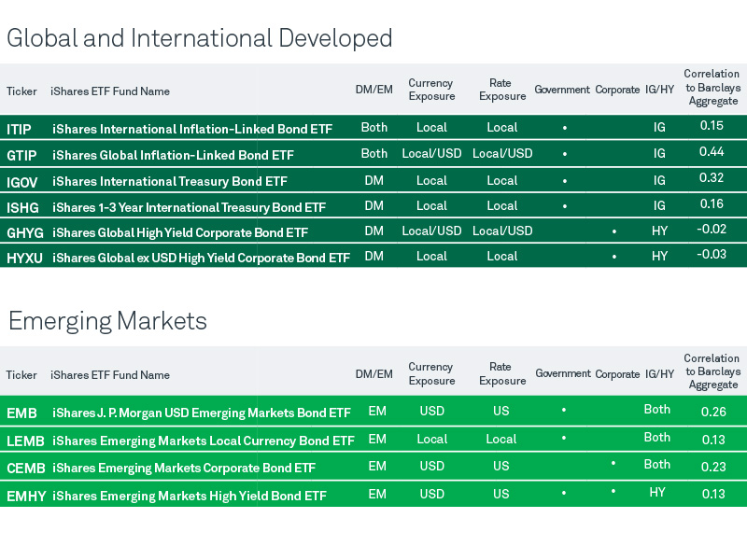Open iShares 1-3 Year International Treasury Bond ETF
The image size is (747, 560).
pos(189,207)
